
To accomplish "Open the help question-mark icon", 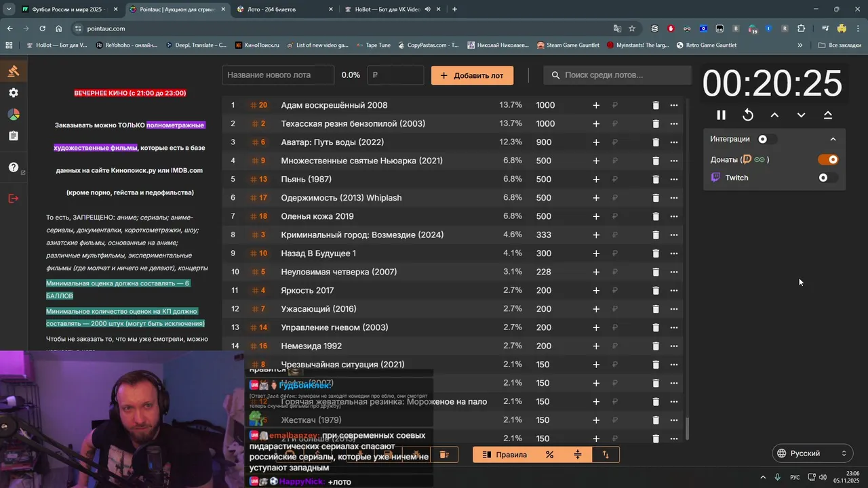I will coord(13,167).
